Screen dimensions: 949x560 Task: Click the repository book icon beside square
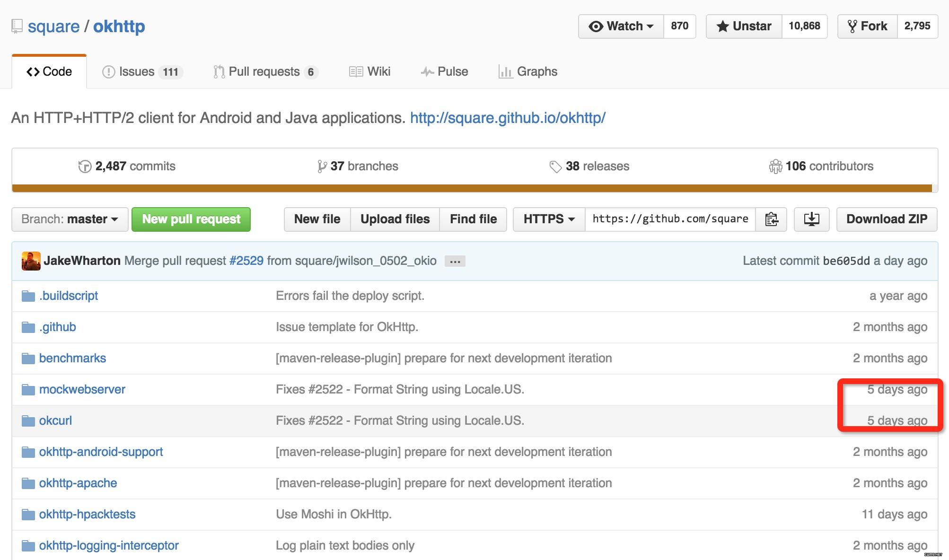pos(17,26)
